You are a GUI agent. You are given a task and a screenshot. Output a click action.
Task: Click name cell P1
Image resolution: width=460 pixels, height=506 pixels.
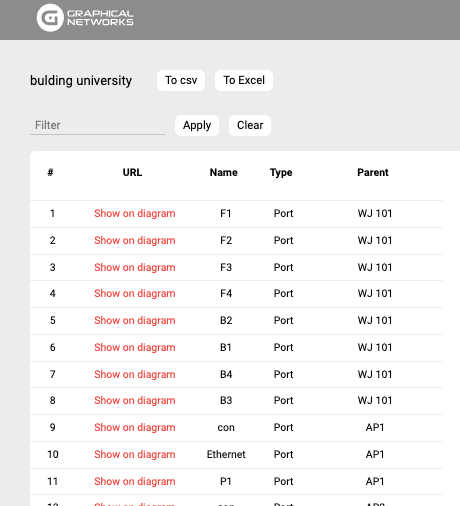pyautogui.click(x=226, y=481)
